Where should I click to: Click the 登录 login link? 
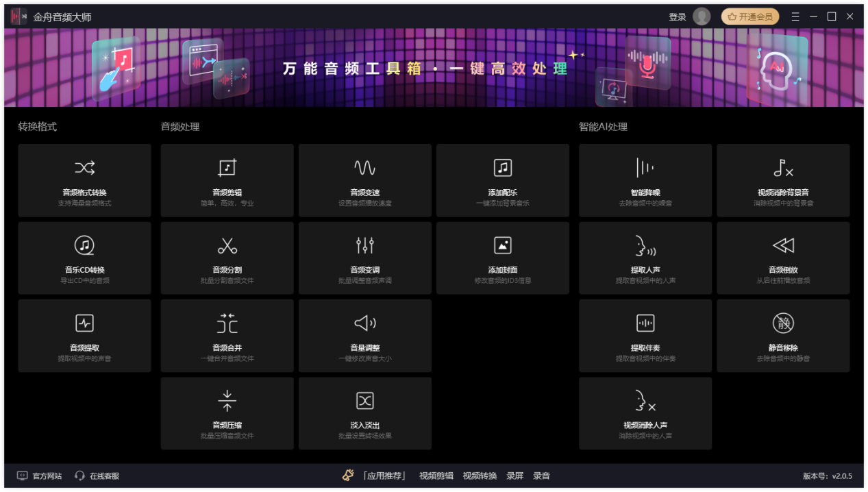pyautogui.click(x=677, y=17)
